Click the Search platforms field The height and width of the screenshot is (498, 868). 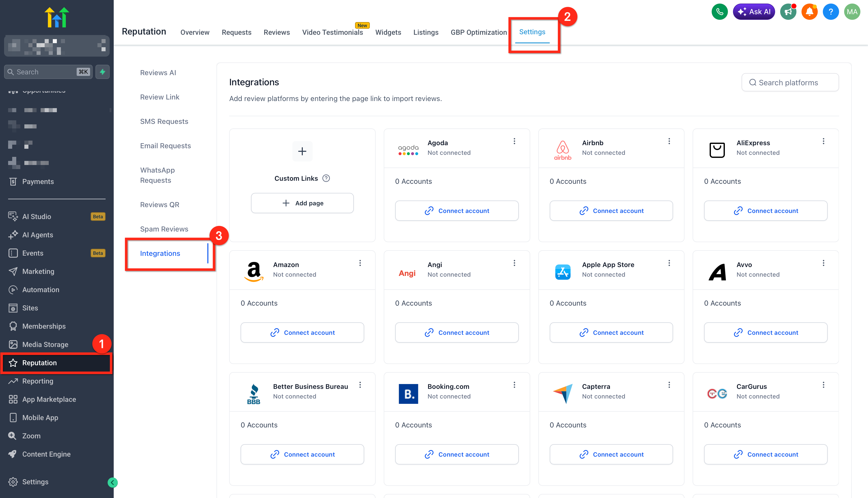click(x=790, y=82)
